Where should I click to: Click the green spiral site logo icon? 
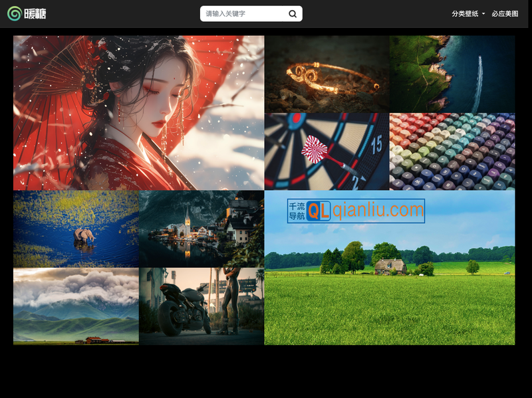(15, 13)
